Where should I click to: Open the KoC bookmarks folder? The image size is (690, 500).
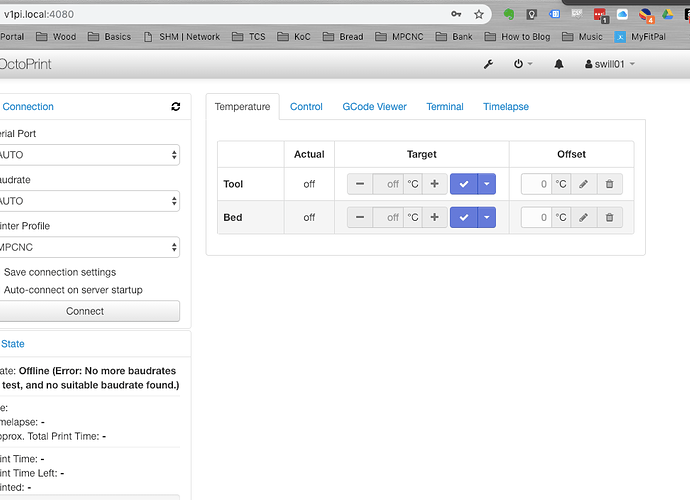[x=294, y=37]
